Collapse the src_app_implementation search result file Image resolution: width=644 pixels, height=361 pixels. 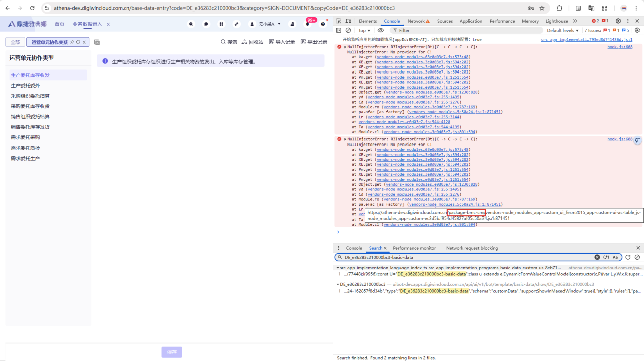[338, 268]
